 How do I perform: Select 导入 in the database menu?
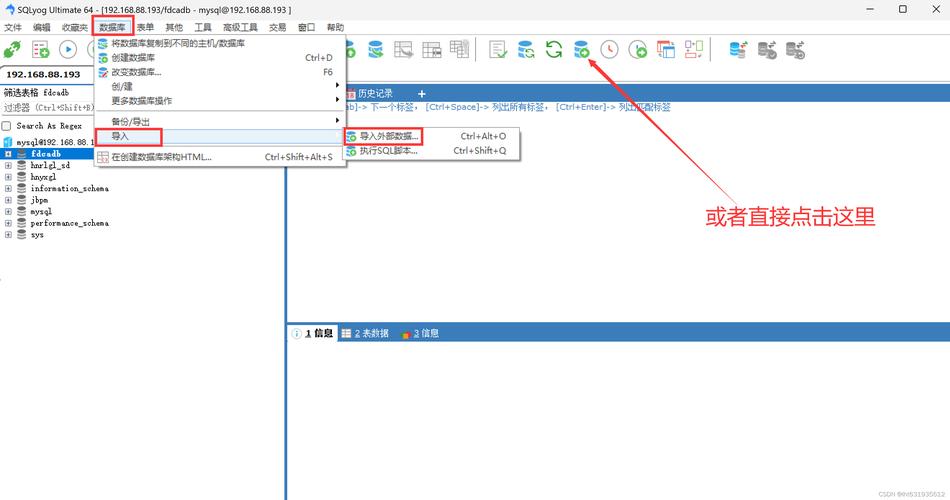click(x=221, y=136)
